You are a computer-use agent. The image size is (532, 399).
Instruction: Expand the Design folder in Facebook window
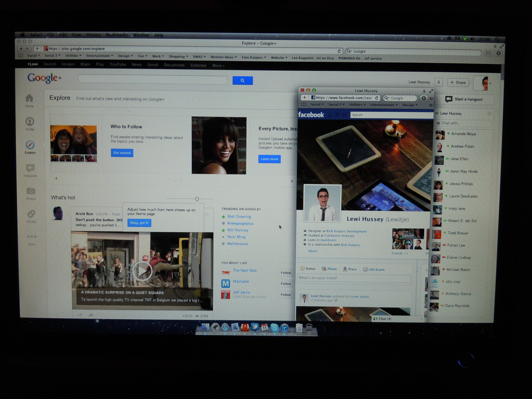(410, 105)
